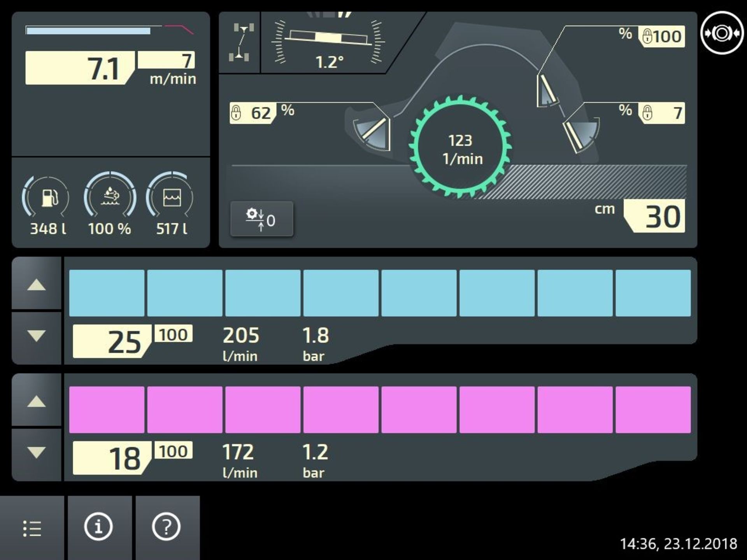Click the water spray level gauge icon
The image size is (747, 560).
[110, 196]
